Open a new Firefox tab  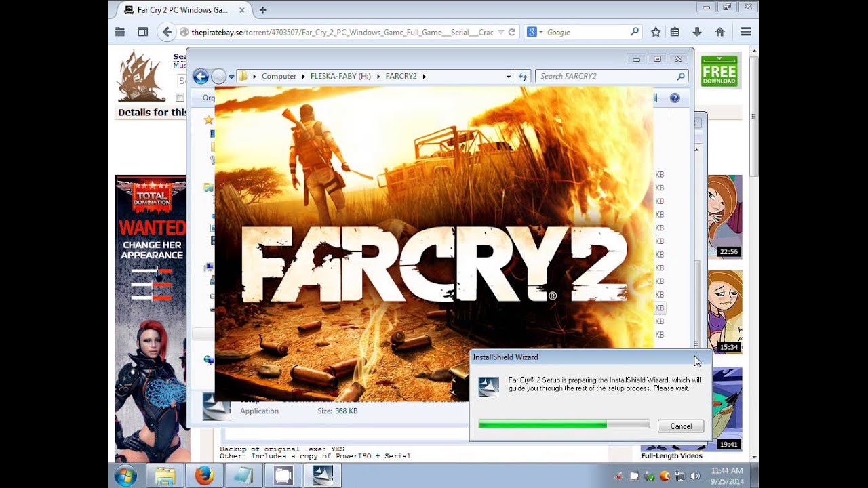click(x=263, y=10)
